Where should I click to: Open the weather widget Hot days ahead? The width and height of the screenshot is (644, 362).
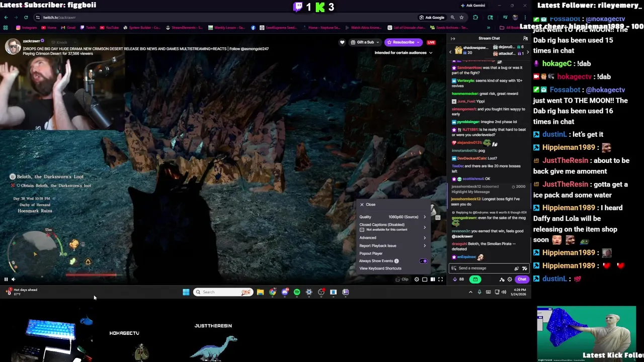point(21,292)
